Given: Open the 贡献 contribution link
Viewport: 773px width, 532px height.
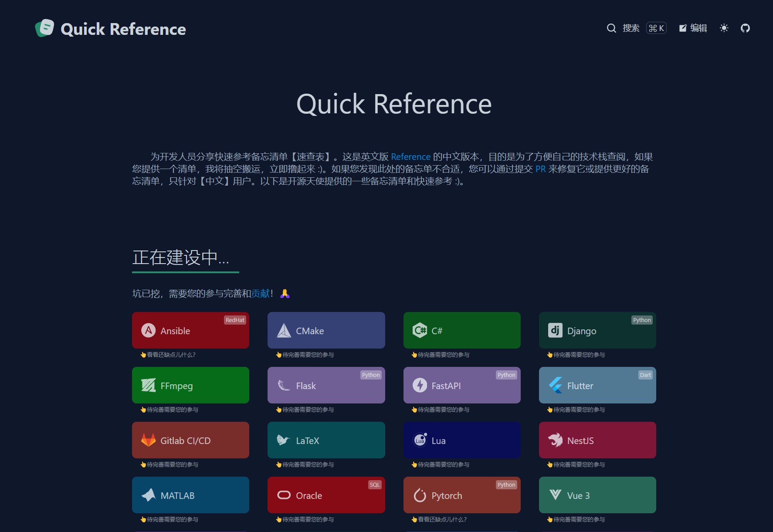Looking at the screenshot, I should (261, 294).
